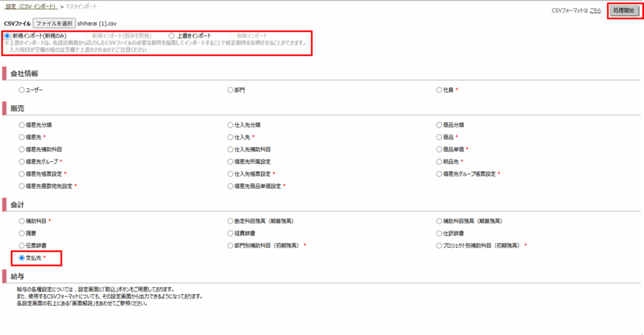Pick the 商品単価 radio button

click(439, 149)
